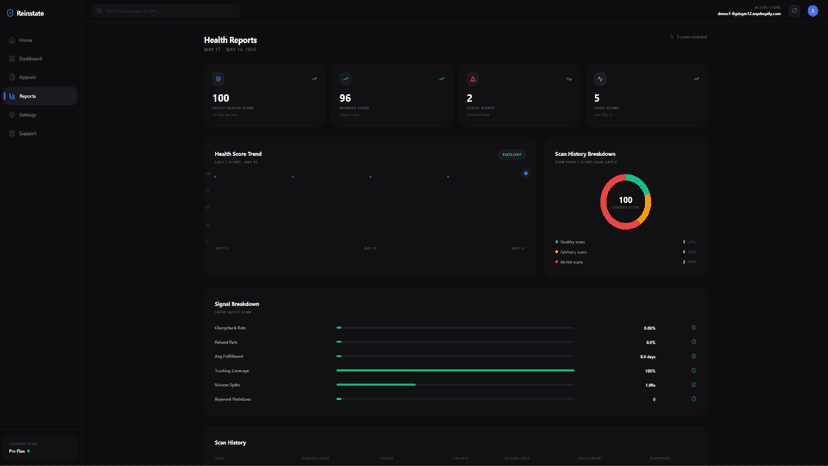Open the Appeals section in sidebar

click(x=40, y=77)
